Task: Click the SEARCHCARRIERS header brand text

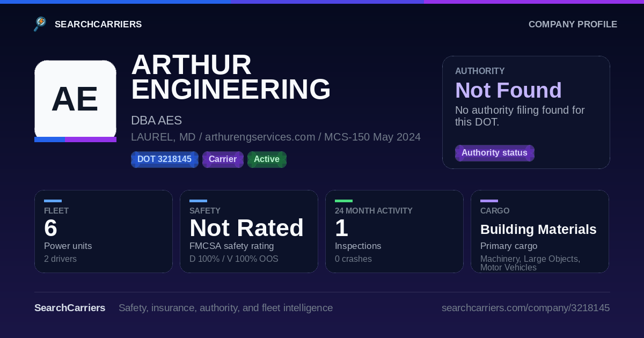Action: (x=98, y=24)
